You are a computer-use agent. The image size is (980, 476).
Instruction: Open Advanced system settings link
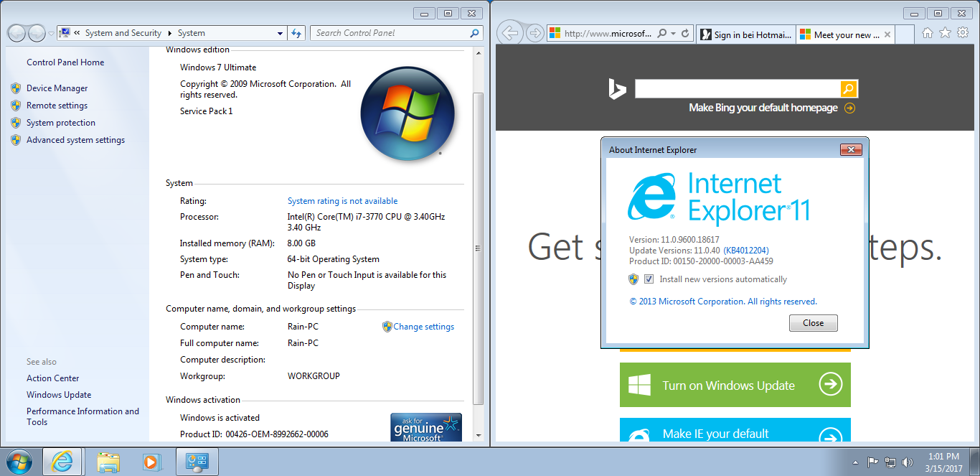click(x=76, y=140)
